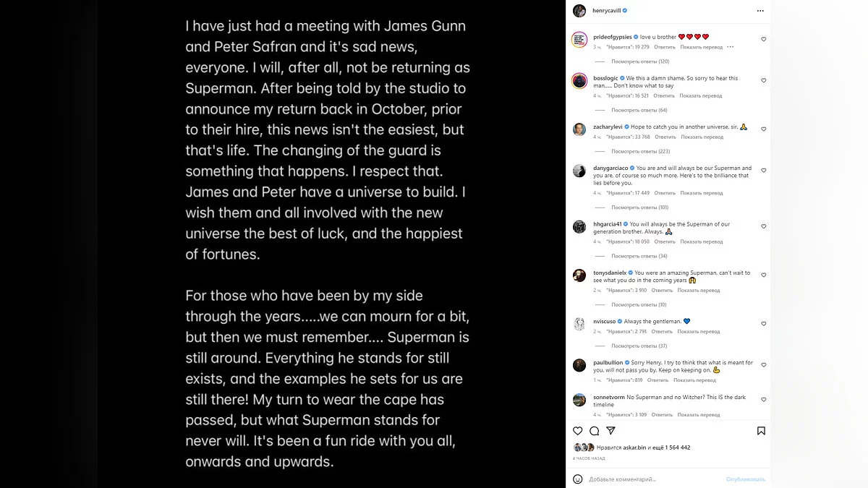Like the bosslogic comment
This screenshot has height=488, width=868.
click(763, 81)
